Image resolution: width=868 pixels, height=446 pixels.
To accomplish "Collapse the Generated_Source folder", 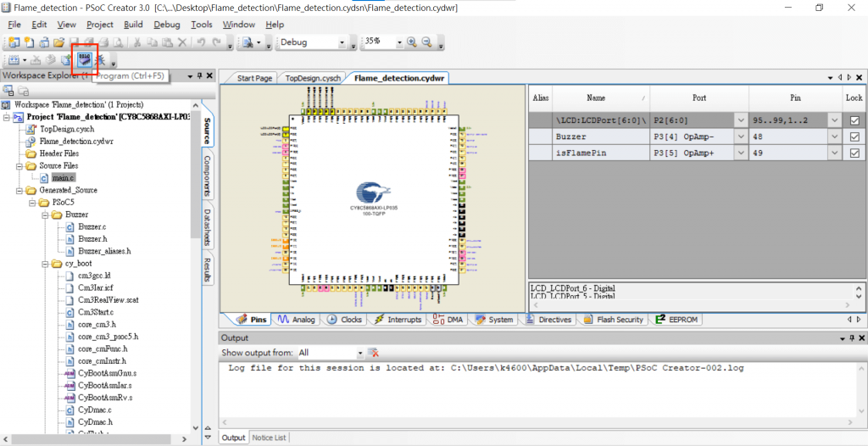I will 19,190.
